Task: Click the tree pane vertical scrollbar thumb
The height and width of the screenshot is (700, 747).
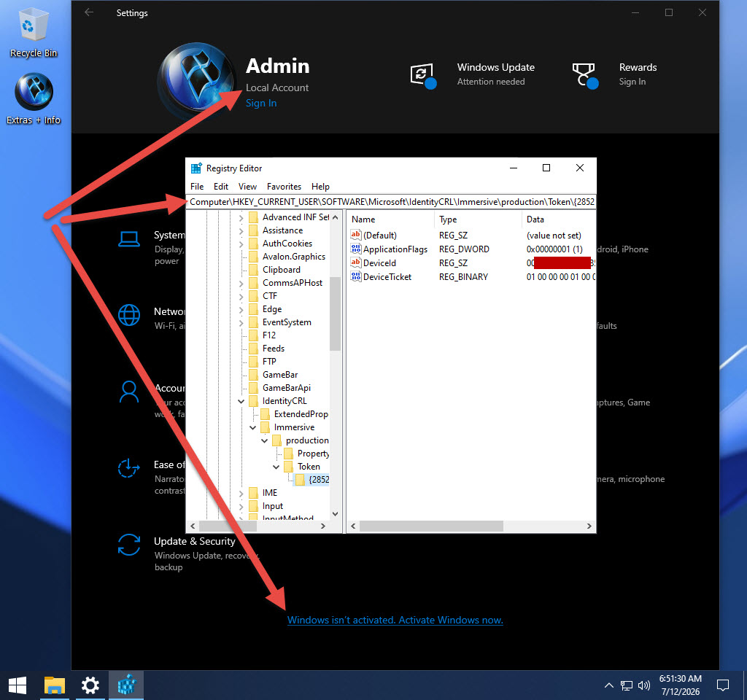Action: (x=335, y=314)
